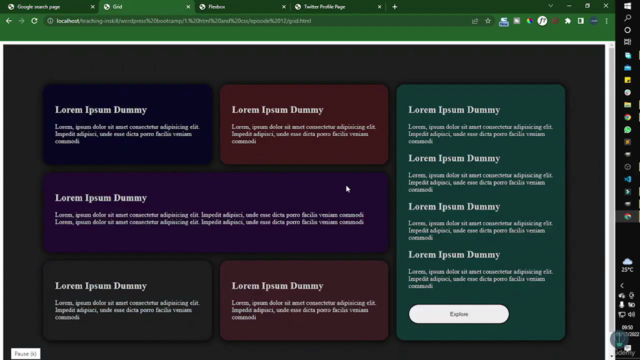This screenshot has width=640, height=360.
Task: Expand the tab search dropdown
Action: (550, 6)
